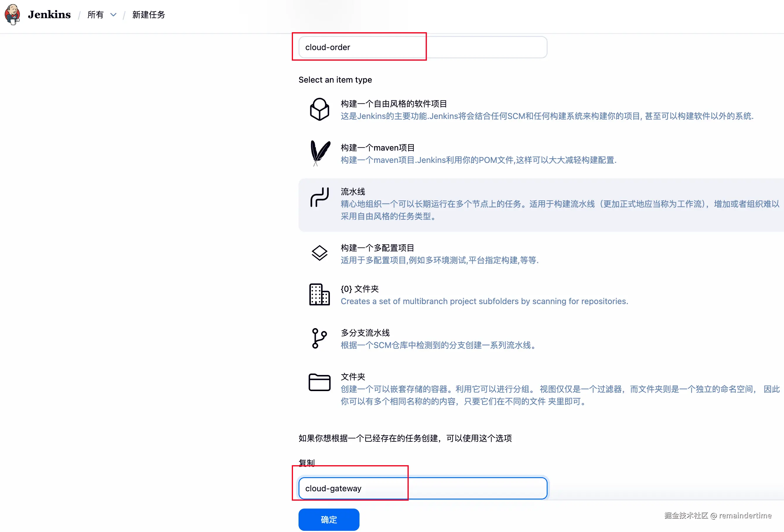Select 构建一个maven项目 item type

point(377,148)
